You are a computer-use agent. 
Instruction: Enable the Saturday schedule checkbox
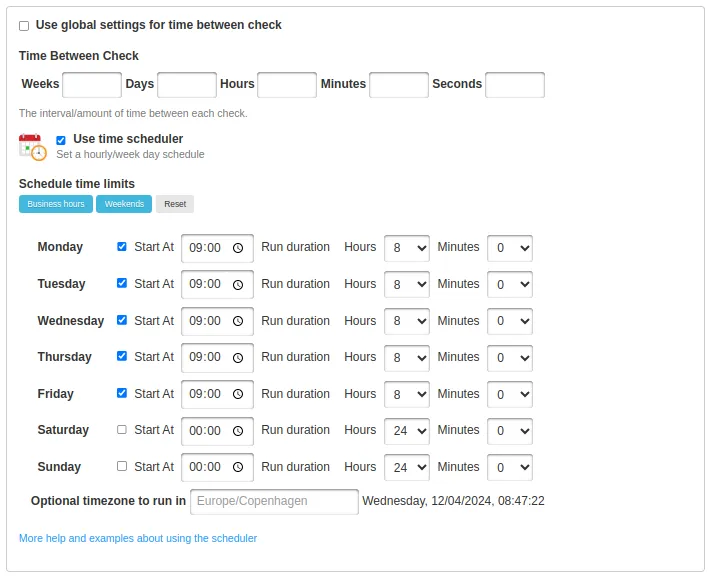tap(122, 430)
